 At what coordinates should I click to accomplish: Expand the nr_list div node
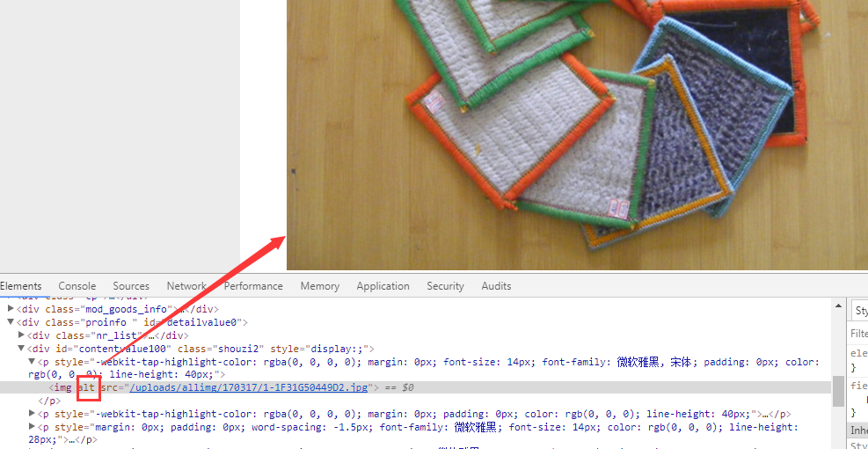(x=22, y=335)
